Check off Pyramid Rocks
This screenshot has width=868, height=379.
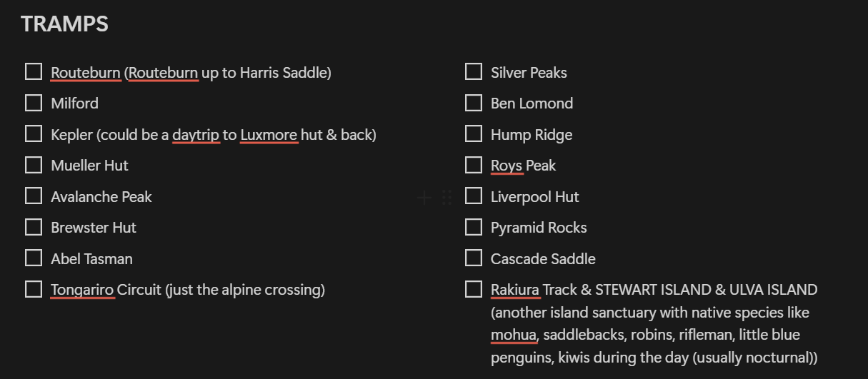tap(474, 227)
